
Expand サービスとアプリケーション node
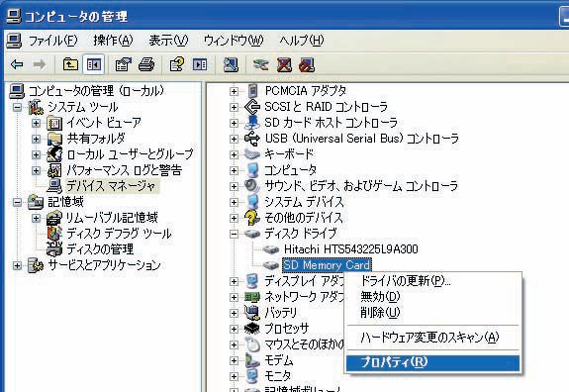tap(17, 265)
